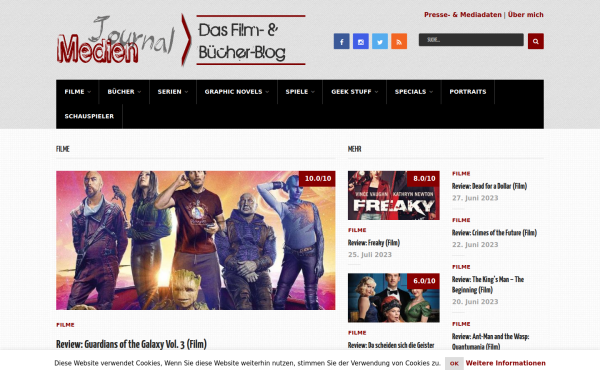This screenshot has width=600, height=375.
Task: Focus the search input field
Action: click(x=471, y=40)
